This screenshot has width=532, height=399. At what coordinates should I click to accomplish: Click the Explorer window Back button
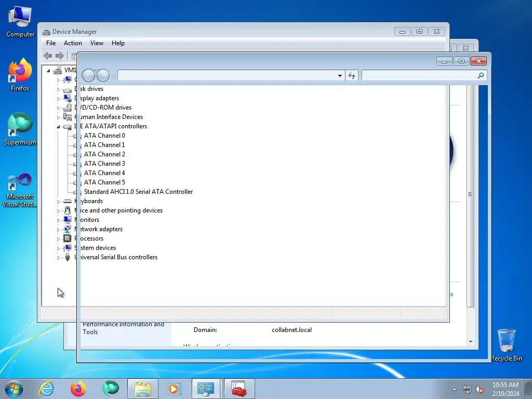click(x=88, y=75)
